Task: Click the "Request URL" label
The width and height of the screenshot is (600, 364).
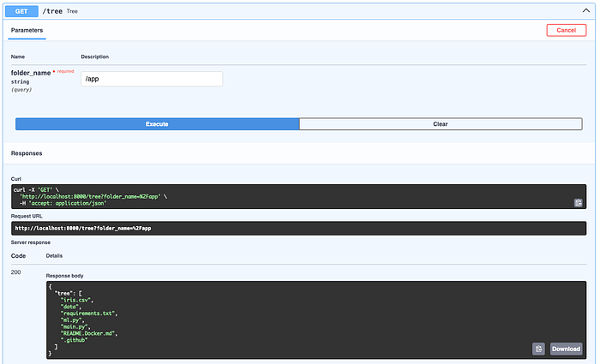Action: [27, 216]
